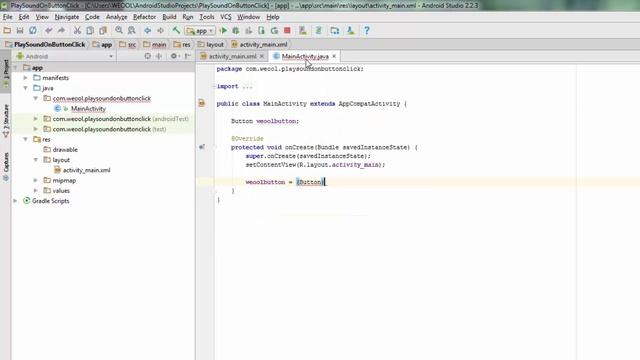Click the Debug app bug icon
The height and width of the screenshot is (360, 640).
pyautogui.click(x=236, y=31)
